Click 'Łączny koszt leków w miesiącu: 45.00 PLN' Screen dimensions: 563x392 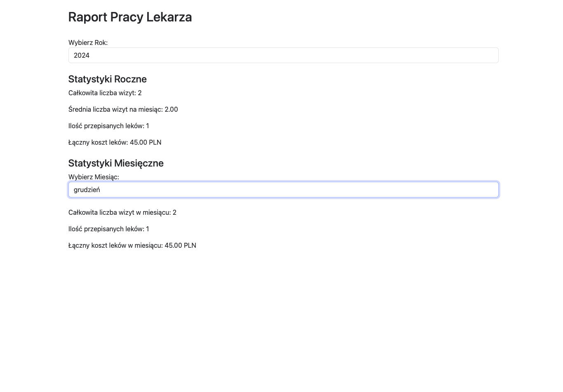[x=132, y=245]
